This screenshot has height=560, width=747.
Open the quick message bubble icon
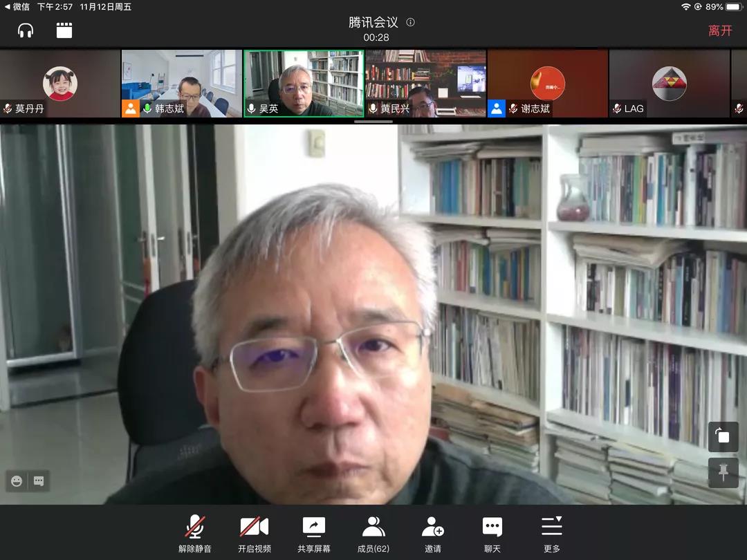click(39, 481)
